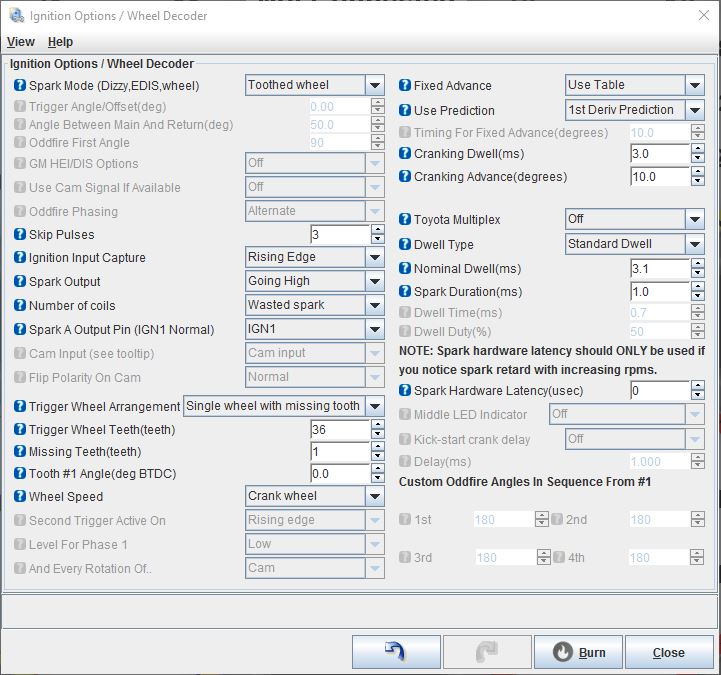Click the Spark Duration value field
This screenshot has height=675, width=721.
[x=660, y=292]
